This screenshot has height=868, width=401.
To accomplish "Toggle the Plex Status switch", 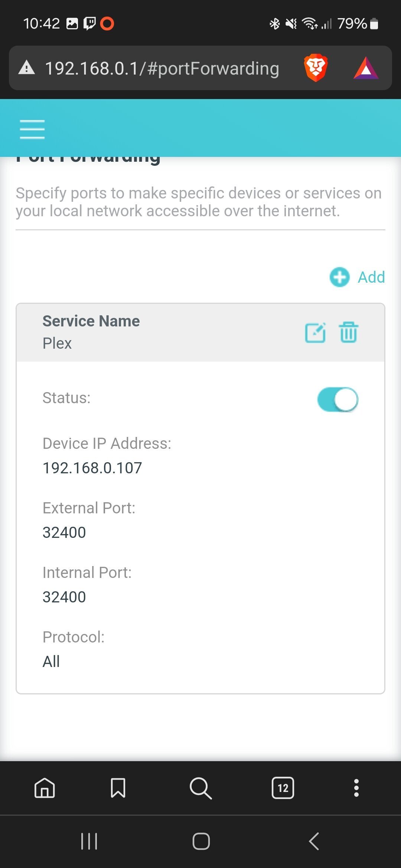I will click(338, 400).
